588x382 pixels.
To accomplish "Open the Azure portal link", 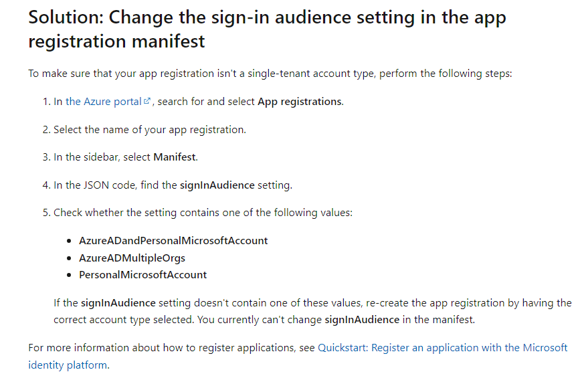I will tap(104, 102).
